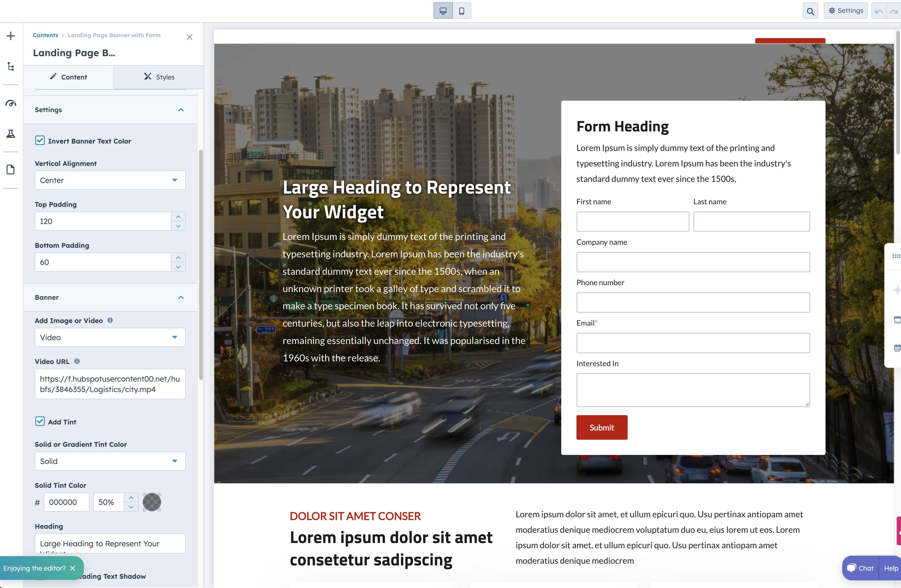Open the Add Image or Video dropdown

click(x=110, y=337)
